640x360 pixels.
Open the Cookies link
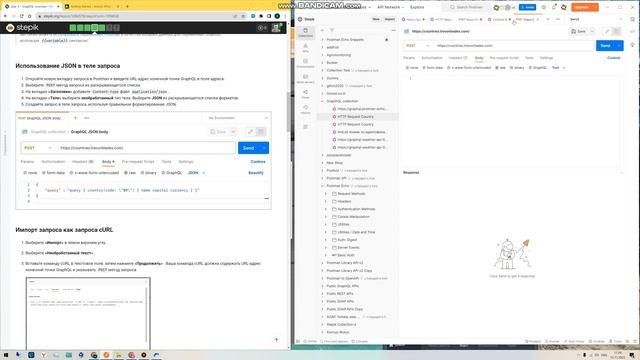[613, 58]
